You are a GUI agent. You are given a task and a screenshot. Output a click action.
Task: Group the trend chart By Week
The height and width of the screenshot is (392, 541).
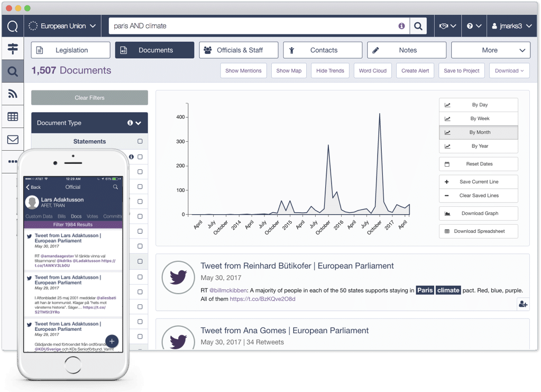pyautogui.click(x=479, y=118)
